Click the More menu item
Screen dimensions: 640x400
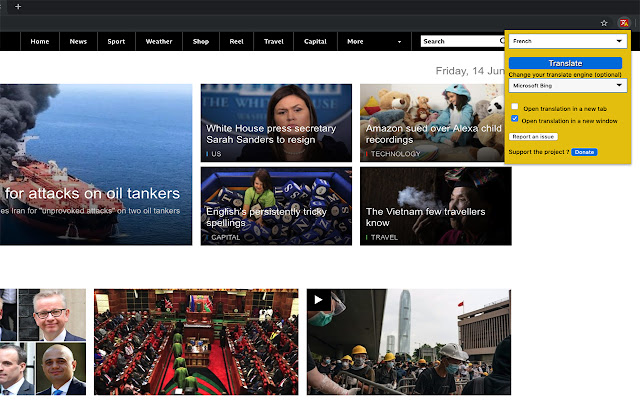(355, 41)
